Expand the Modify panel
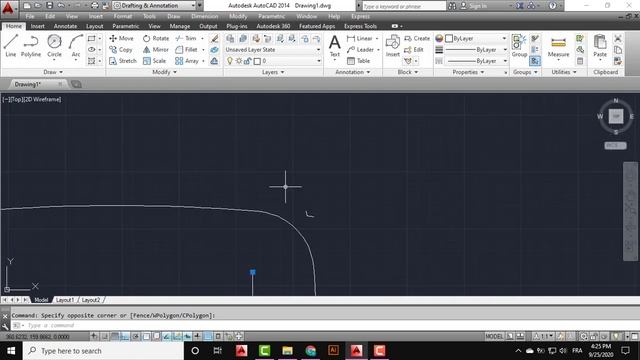 point(164,72)
